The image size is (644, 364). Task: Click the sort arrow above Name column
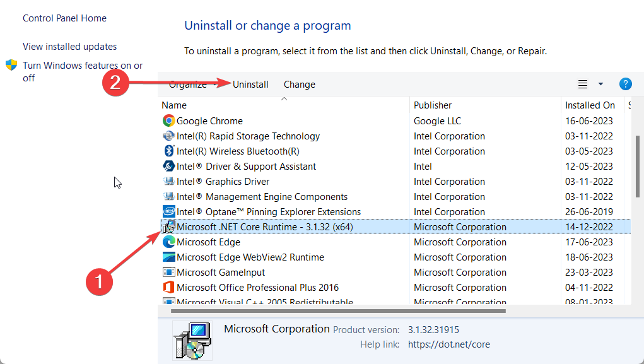tap(284, 98)
